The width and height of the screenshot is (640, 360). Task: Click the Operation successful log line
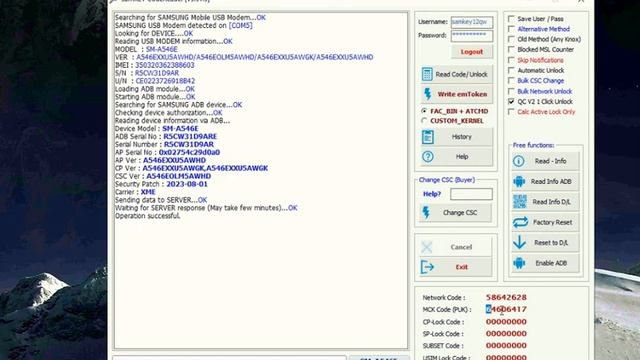148,216
